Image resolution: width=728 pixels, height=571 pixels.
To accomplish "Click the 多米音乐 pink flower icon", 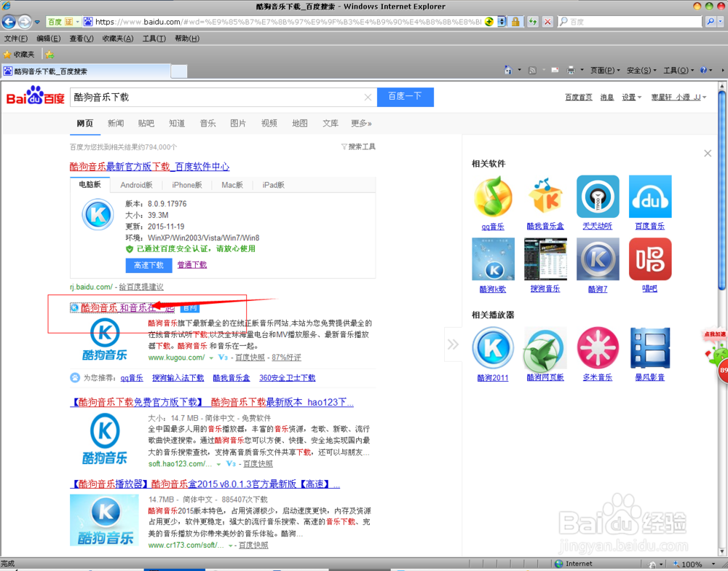I will 597,347.
